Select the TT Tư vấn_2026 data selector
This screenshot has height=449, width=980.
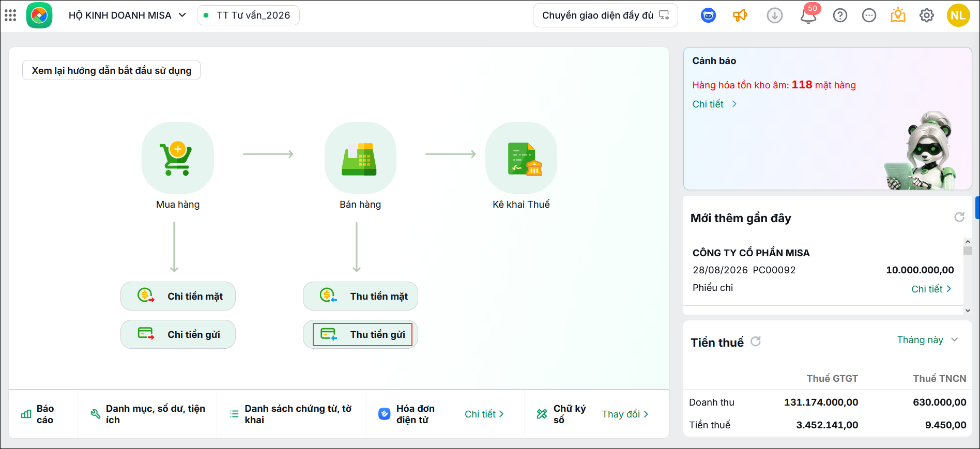(x=248, y=16)
